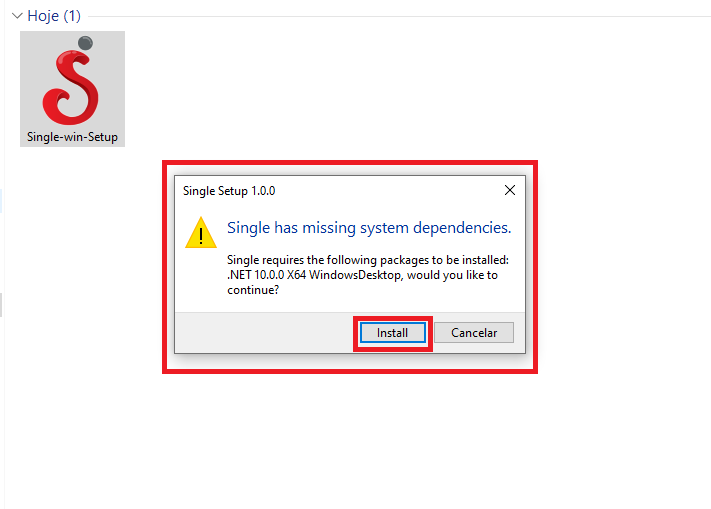This screenshot has width=711, height=509.
Task: Click the 'missing system dependencies' heading
Action: click(x=369, y=228)
